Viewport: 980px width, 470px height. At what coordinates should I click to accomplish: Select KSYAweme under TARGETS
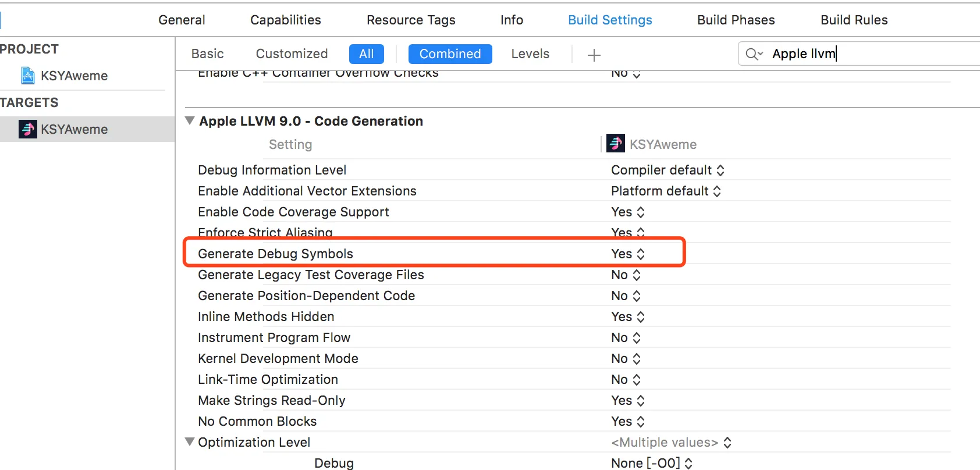click(x=74, y=129)
